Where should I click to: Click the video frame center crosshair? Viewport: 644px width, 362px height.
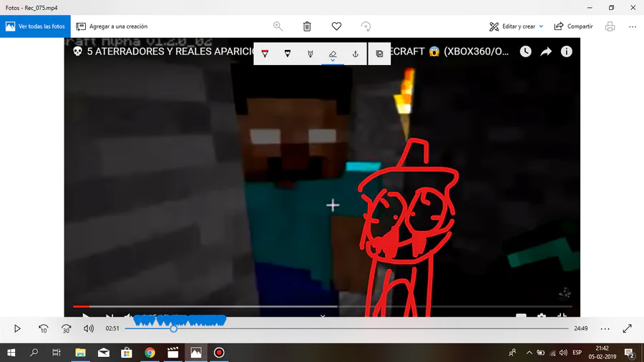coord(333,205)
